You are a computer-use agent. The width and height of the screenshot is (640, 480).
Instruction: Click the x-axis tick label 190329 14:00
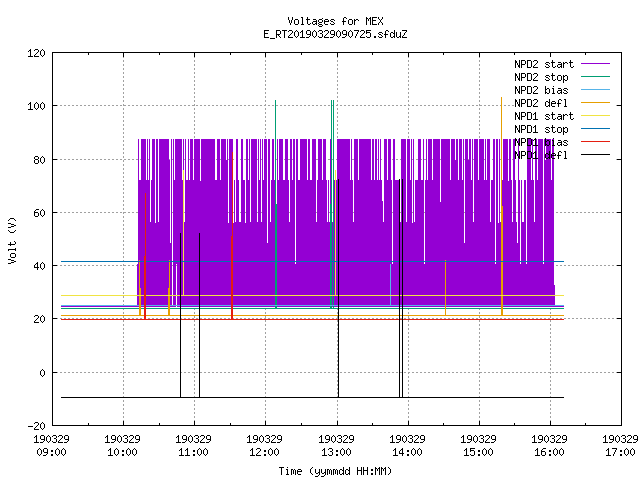coord(407,446)
